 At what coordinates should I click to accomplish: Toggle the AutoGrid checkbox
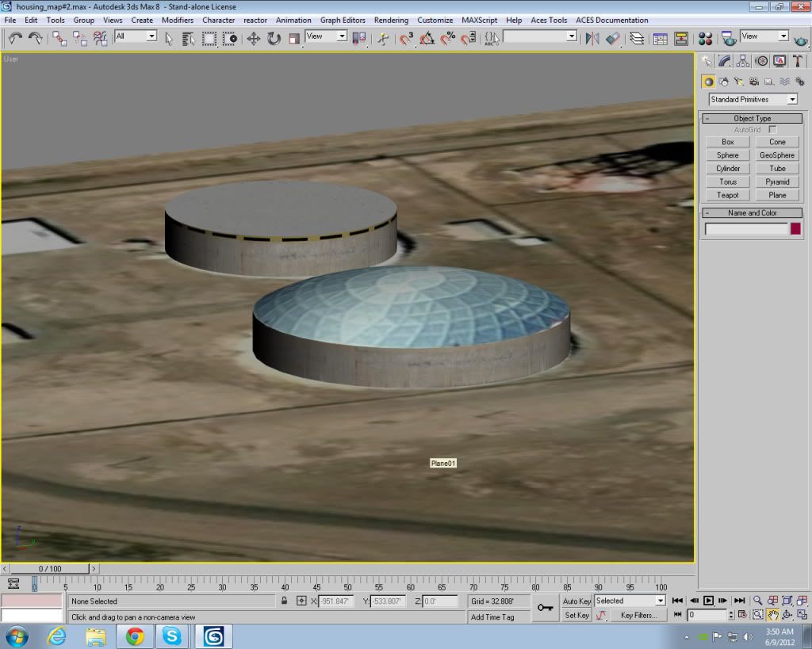tap(772, 129)
